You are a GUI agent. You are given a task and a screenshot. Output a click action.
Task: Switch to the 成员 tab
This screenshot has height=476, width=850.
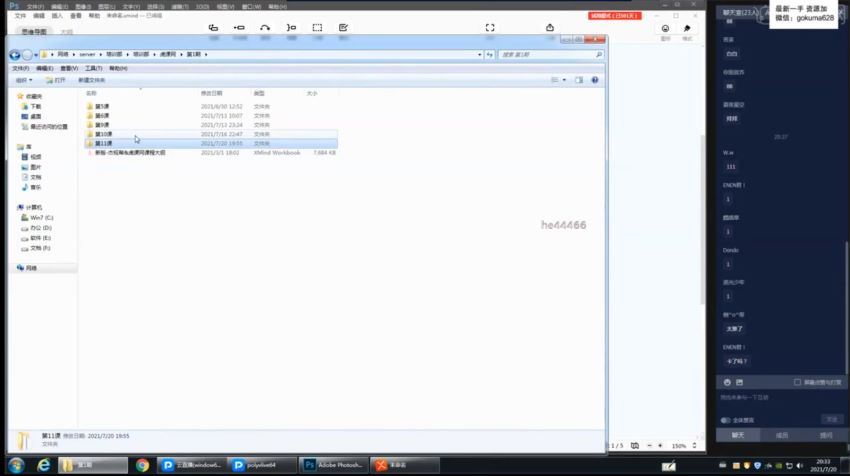[x=782, y=435]
